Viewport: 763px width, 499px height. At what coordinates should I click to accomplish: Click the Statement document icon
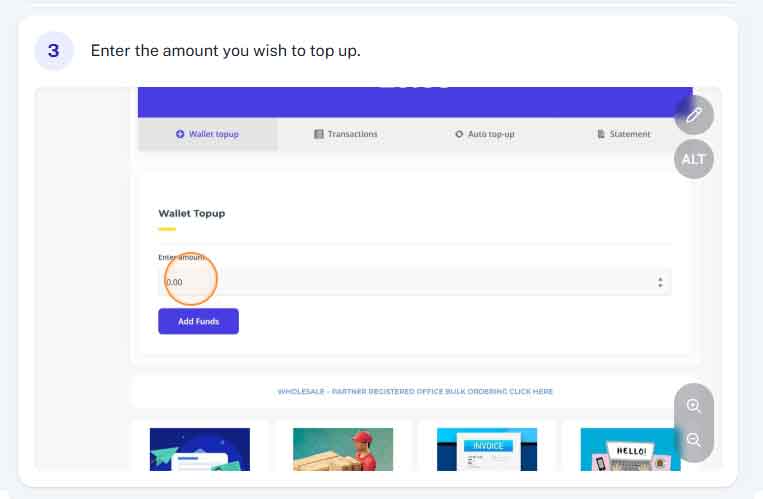click(x=601, y=134)
